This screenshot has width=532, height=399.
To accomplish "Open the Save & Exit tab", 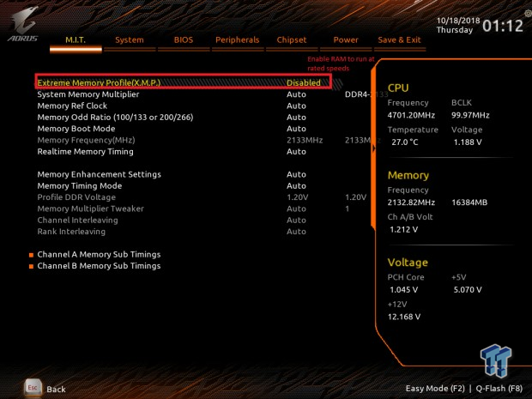I will pyautogui.click(x=399, y=40).
